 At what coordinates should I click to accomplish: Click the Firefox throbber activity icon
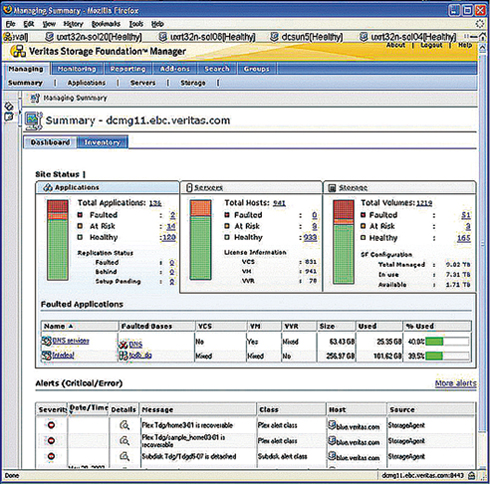(480, 24)
